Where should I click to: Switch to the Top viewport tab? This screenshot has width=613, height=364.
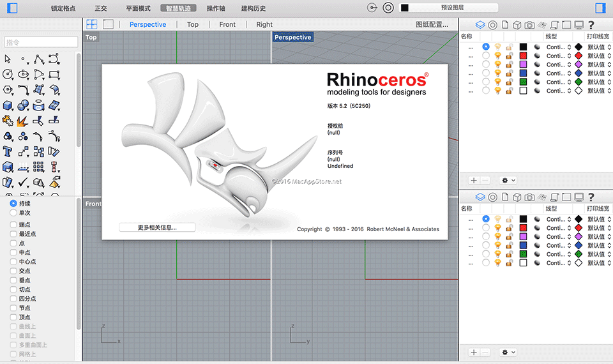[x=193, y=24]
